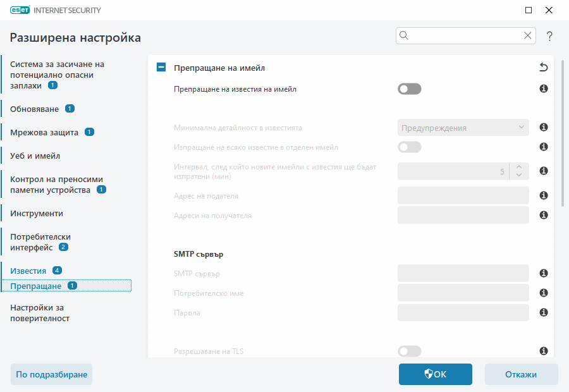Click info icon for Минимална детайлност в известията
569x392 pixels.
pyautogui.click(x=543, y=127)
